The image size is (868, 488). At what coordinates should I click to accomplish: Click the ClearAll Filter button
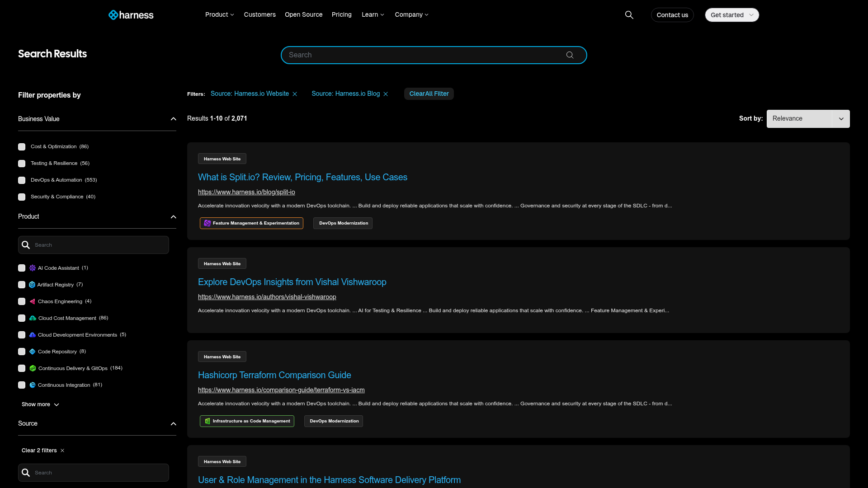[429, 94]
